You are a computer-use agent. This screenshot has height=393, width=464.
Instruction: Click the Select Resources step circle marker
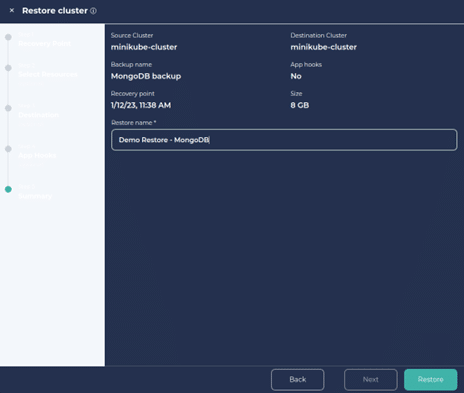8,68
